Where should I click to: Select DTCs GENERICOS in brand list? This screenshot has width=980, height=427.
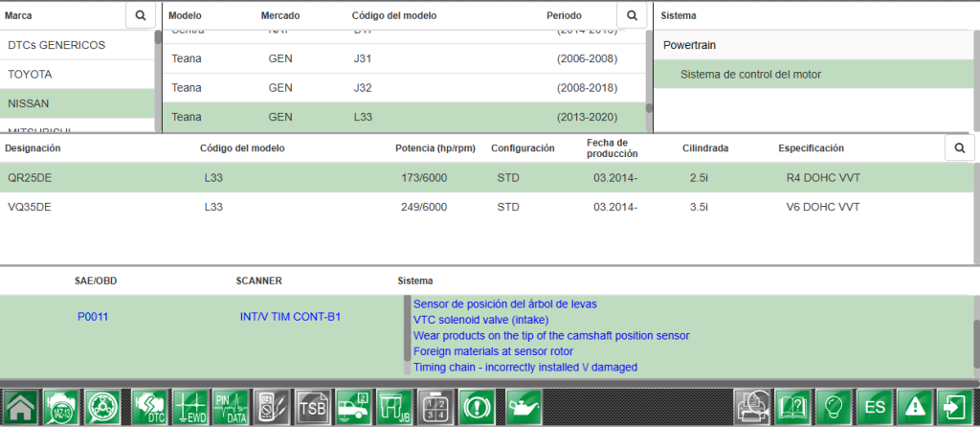click(x=78, y=45)
